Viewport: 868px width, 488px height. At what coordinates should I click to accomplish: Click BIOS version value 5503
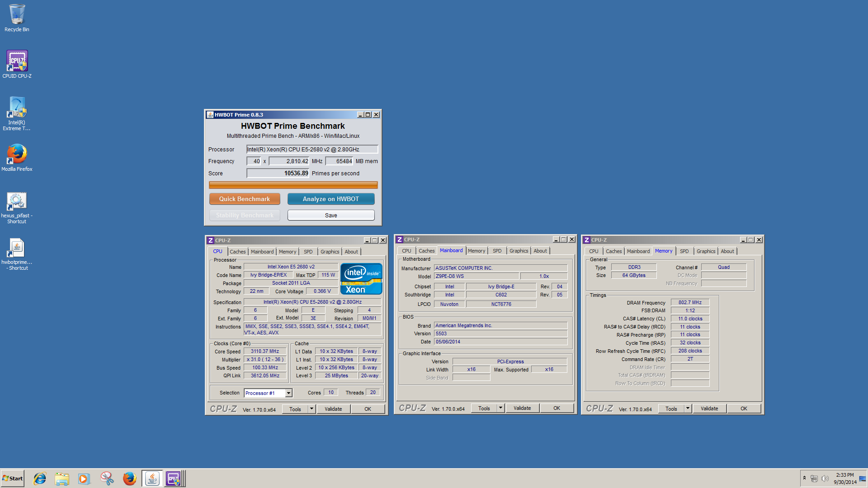pos(500,333)
